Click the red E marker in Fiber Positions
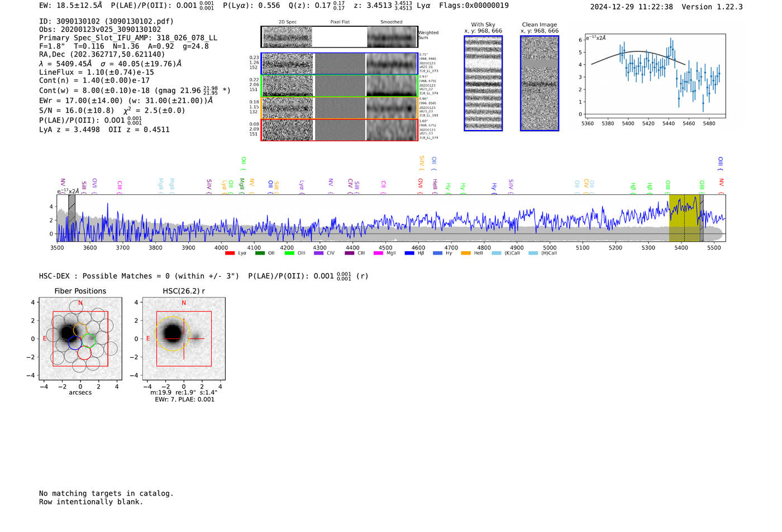The height and width of the screenshot is (532, 782). pos(45,339)
